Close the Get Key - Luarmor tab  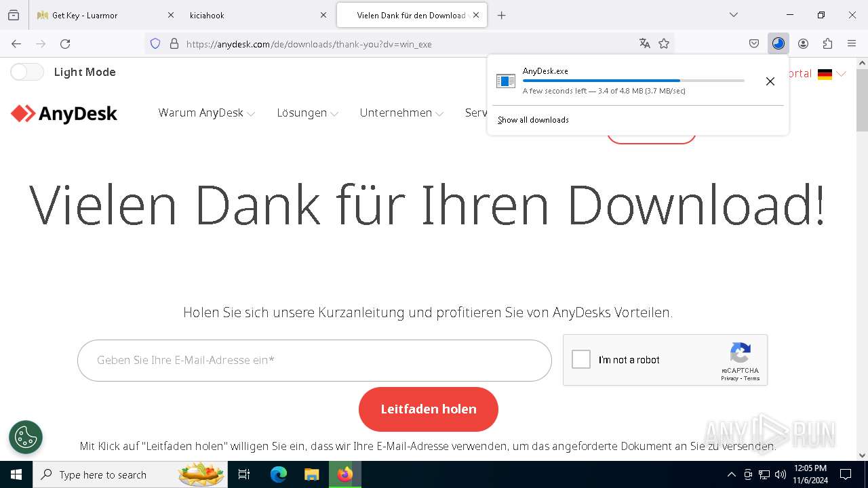pos(170,15)
